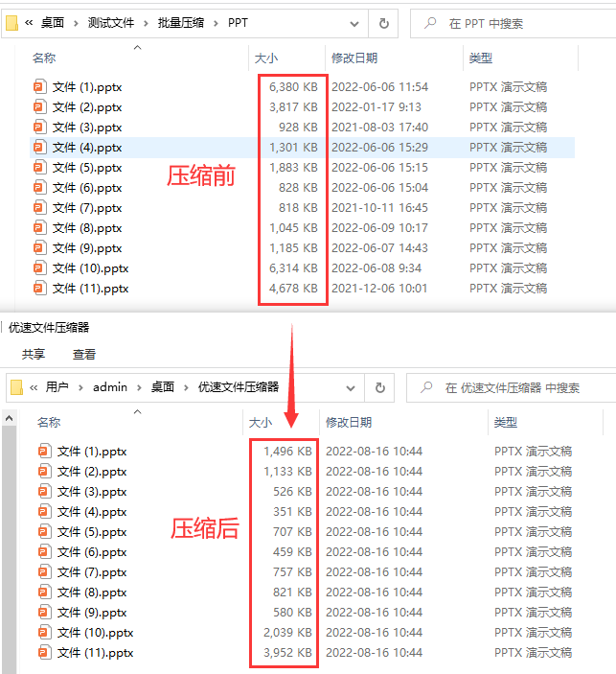Click pptx icon of 文件 (9) in 优速文件压缩器 window
The height and width of the screenshot is (674, 616).
(45, 612)
